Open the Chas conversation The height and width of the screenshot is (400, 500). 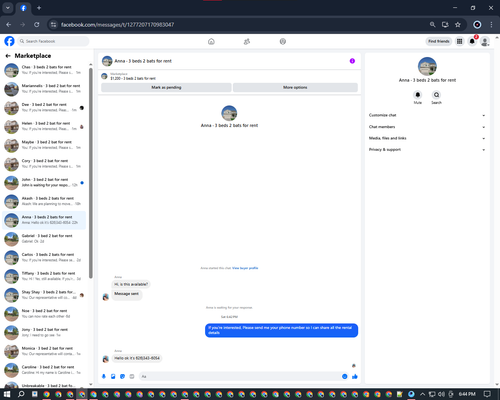(44, 70)
